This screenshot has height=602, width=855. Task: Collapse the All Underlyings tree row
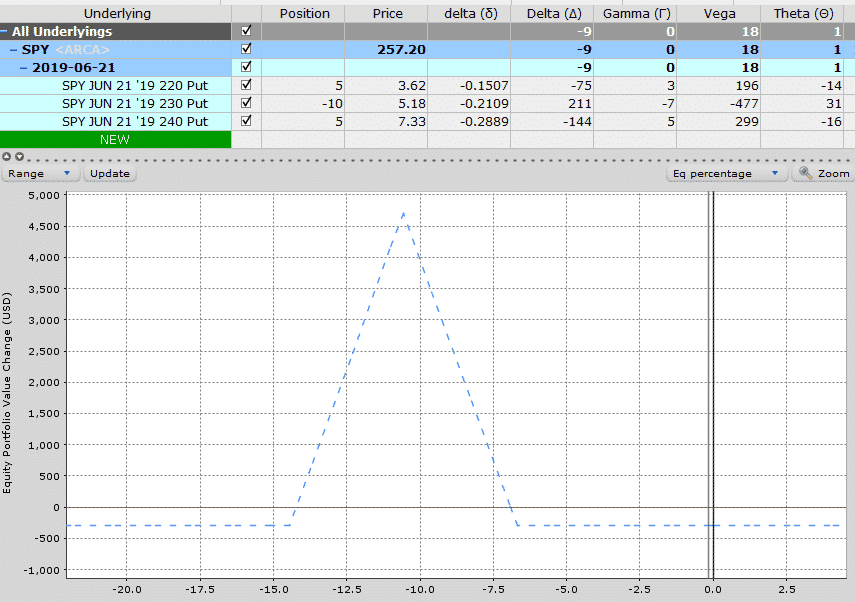click(4, 32)
